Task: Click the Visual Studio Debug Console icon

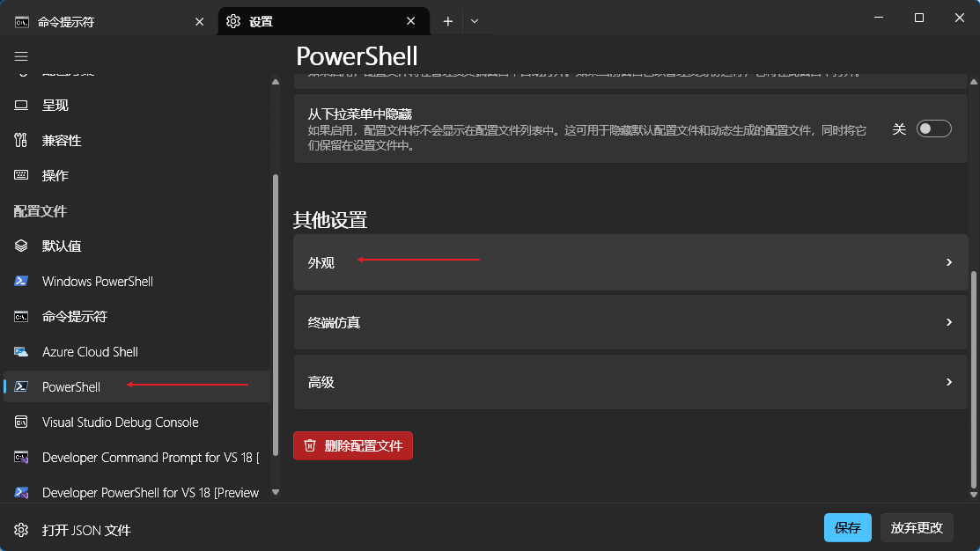Action: click(x=21, y=422)
